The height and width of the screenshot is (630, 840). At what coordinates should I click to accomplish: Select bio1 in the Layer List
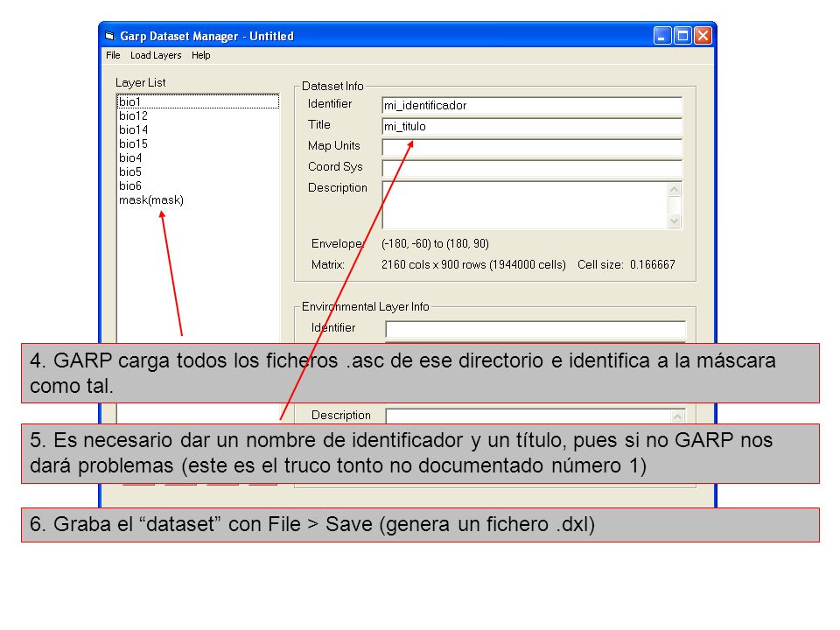(x=198, y=101)
